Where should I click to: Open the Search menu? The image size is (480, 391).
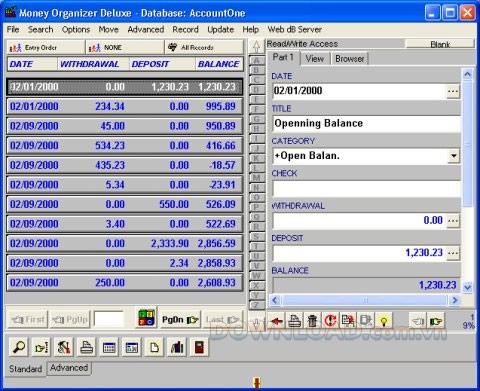click(41, 29)
